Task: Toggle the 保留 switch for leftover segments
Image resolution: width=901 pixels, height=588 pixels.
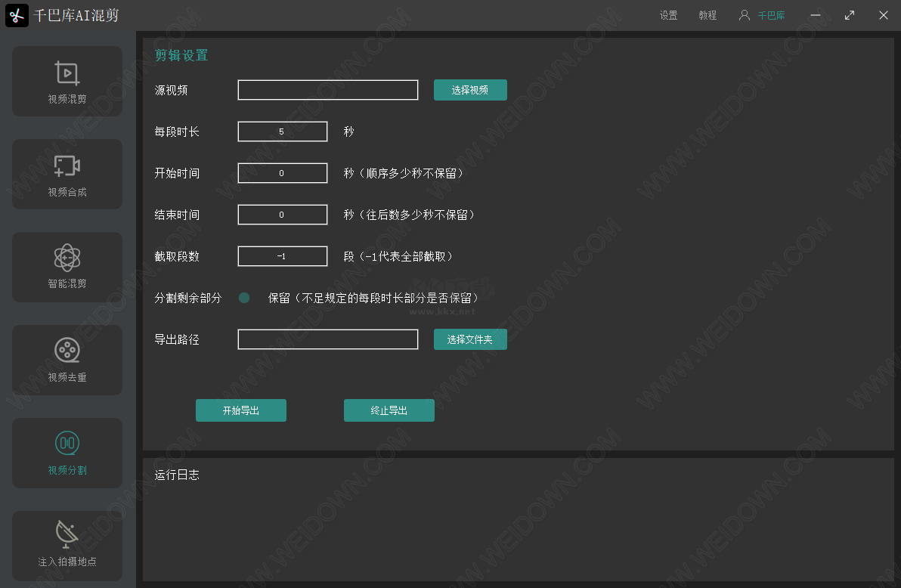Action: point(244,298)
